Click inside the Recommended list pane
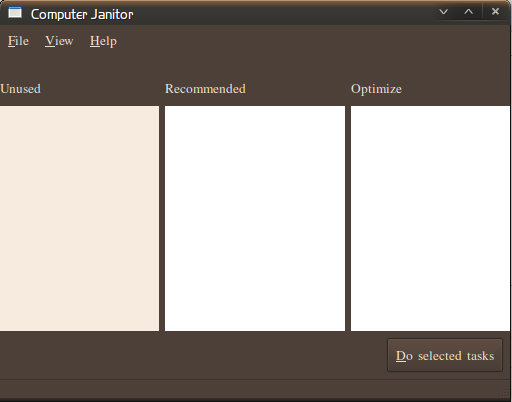Screen dimensions: 512x402 pyautogui.click(x=255, y=218)
